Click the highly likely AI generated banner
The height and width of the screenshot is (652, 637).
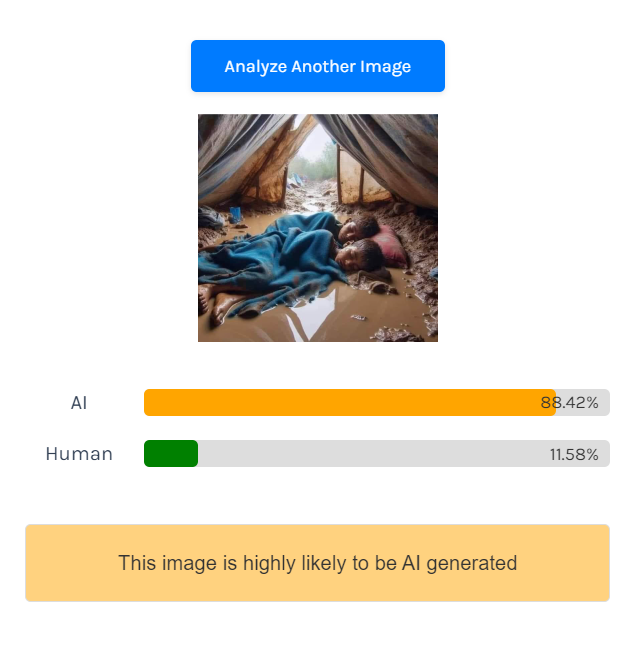coord(317,563)
